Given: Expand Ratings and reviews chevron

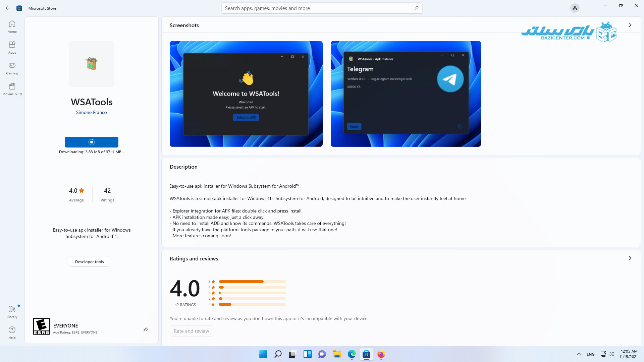Looking at the screenshot, I should pos(630,258).
